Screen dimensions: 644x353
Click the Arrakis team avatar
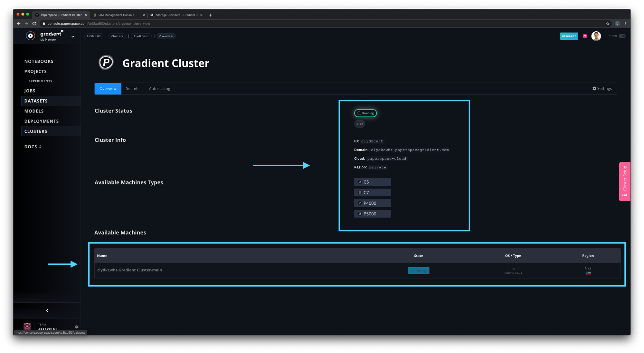coord(27,326)
